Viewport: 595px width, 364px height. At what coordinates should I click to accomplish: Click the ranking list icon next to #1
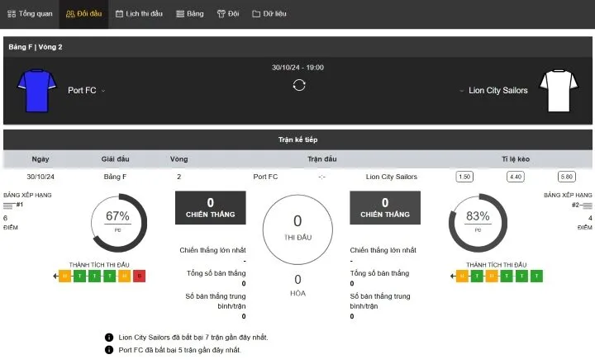(x=9, y=204)
